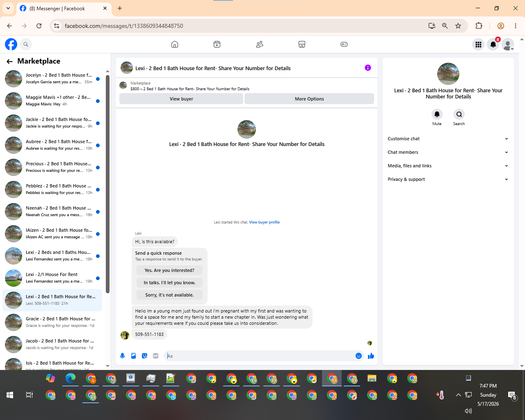525x420 pixels.
Task: Open a new Chrome tab
Action: (x=120, y=8)
